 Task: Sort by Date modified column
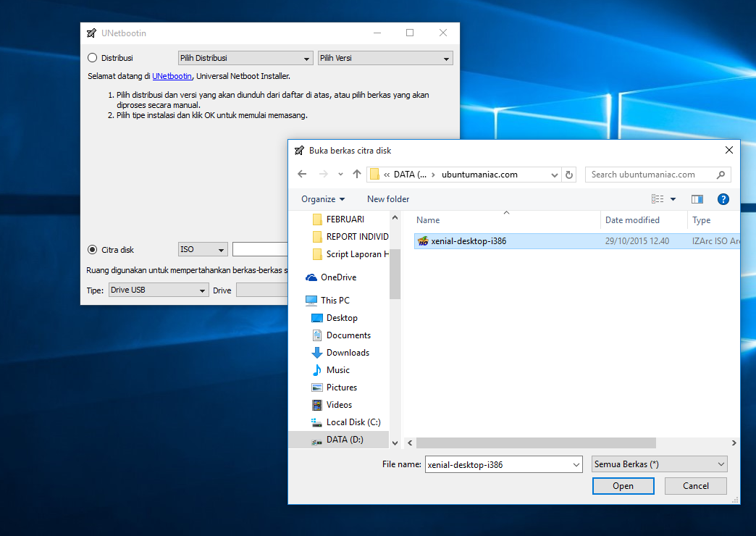click(x=632, y=220)
